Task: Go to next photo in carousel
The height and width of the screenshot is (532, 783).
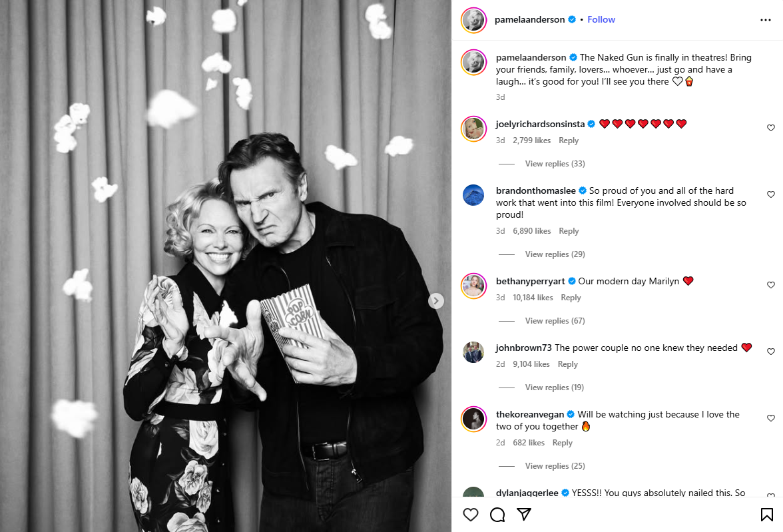Action: pos(436,301)
